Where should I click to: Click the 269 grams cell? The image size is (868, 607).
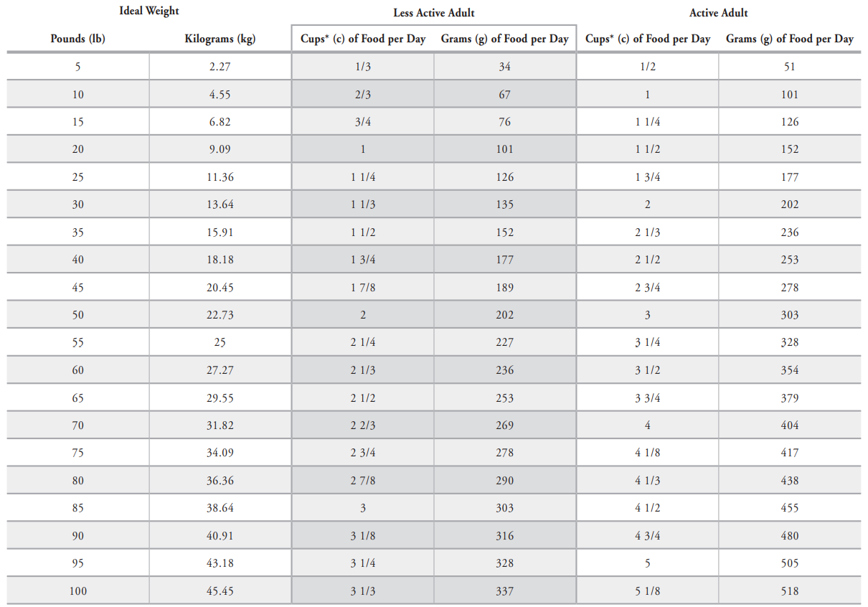pos(504,425)
